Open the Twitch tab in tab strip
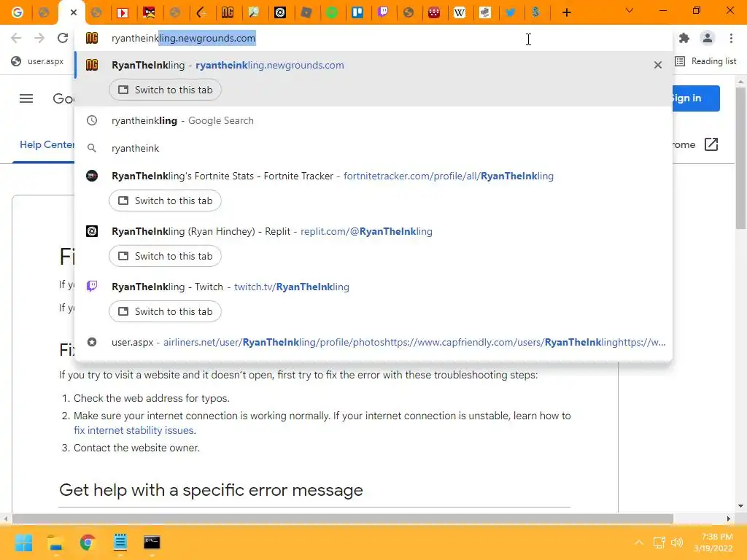Viewport: 747px width, 560px height. pyautogui.click(x=383, y=12)
